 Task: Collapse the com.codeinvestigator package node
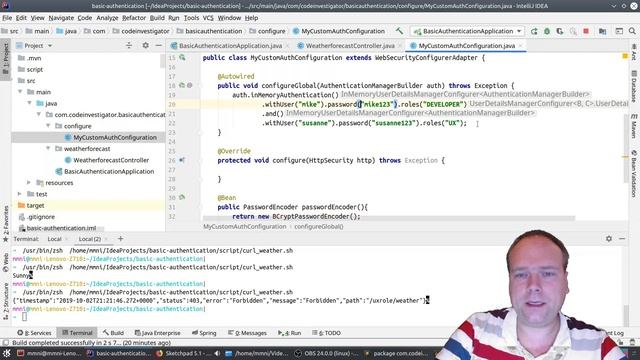pyautogui.click(x=39, y=115)
